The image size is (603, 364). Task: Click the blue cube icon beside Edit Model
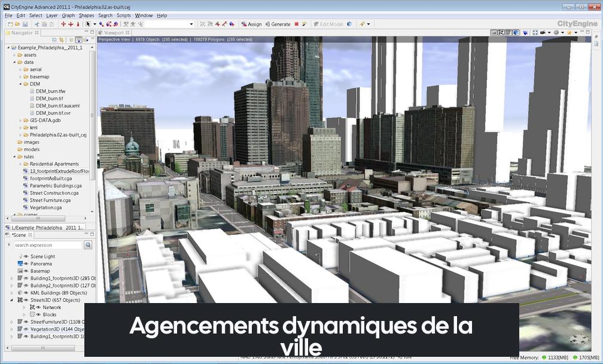(349, 24)
